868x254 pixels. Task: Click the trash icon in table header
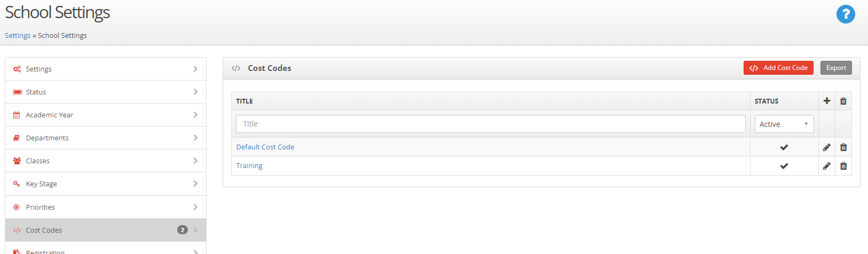pos(843,101)
